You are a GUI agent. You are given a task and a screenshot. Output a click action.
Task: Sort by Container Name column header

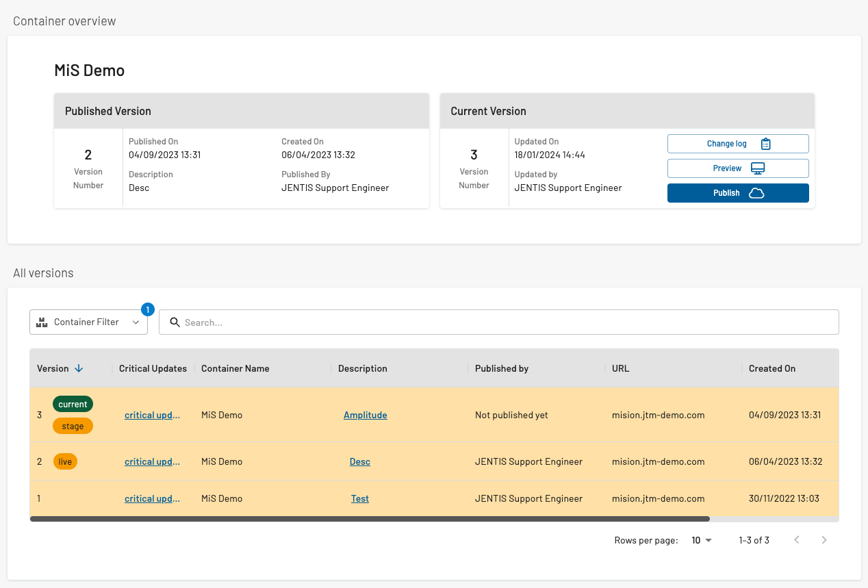235,368
